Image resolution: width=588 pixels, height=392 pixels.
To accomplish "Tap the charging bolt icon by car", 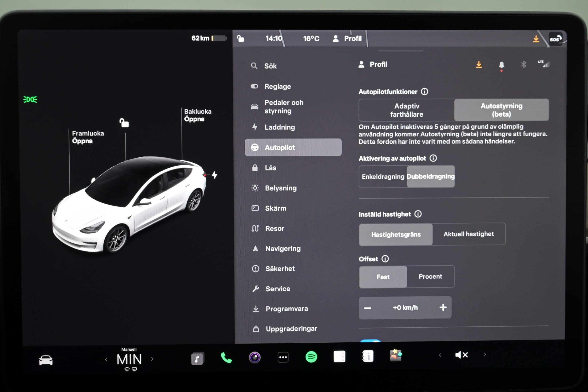I will pos(215,175).
